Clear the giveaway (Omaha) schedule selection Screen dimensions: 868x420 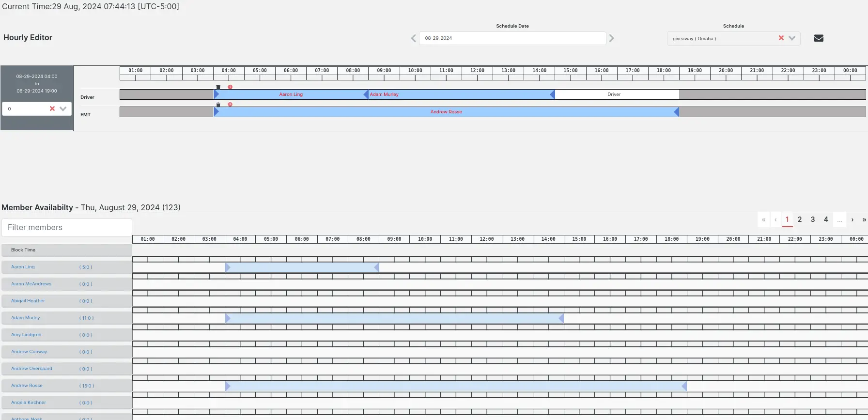(x=781, y=38)
